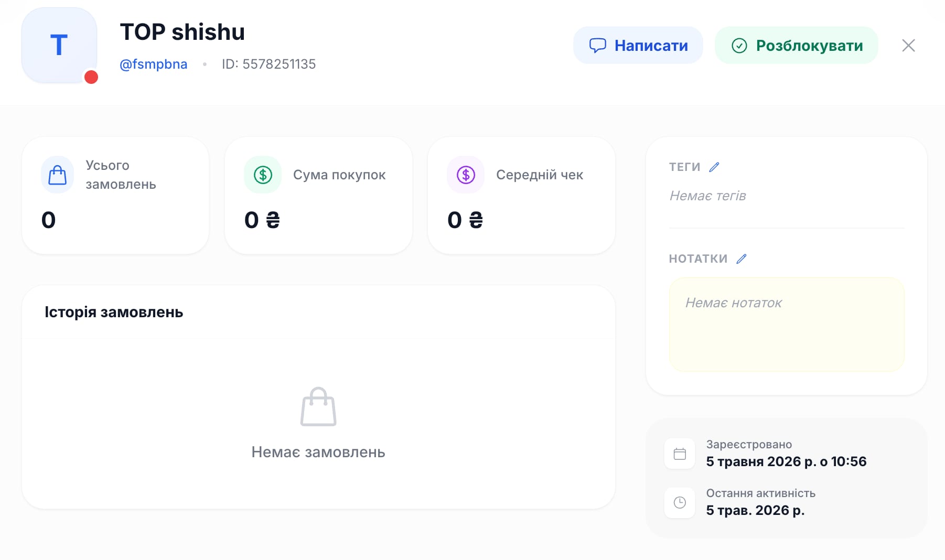
Task: Click the Немає тегів placeholder text
Action: [x=707, y=196]
